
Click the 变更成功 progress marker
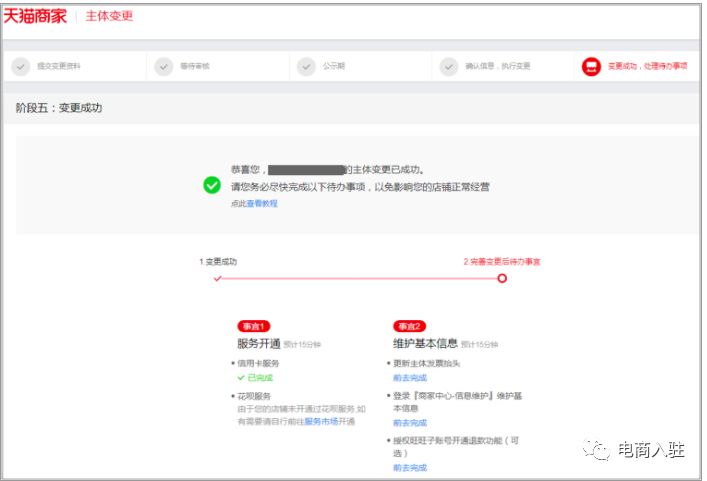218,278
